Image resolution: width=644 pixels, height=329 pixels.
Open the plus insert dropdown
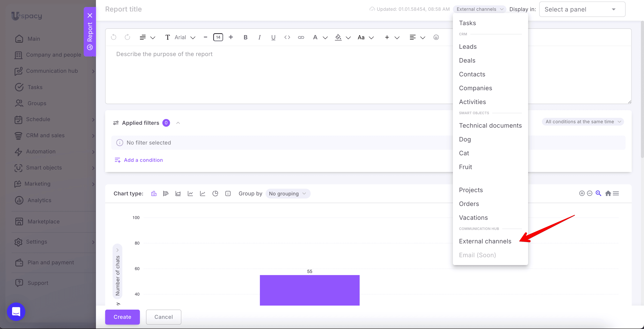coord(392,37)
